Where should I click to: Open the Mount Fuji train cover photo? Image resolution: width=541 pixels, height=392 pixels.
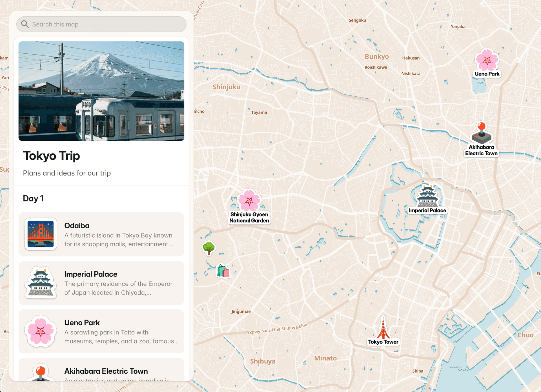(101, 91)
